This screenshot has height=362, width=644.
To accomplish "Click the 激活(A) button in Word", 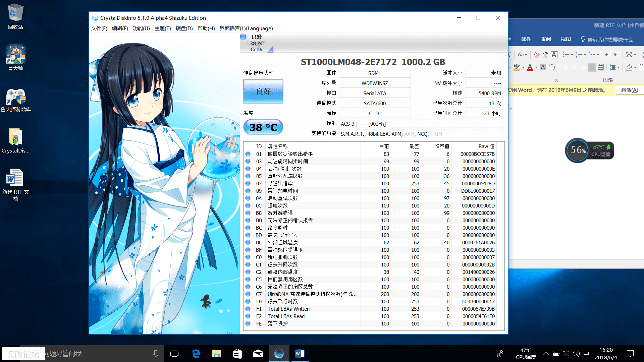I will tap(630, 90).
